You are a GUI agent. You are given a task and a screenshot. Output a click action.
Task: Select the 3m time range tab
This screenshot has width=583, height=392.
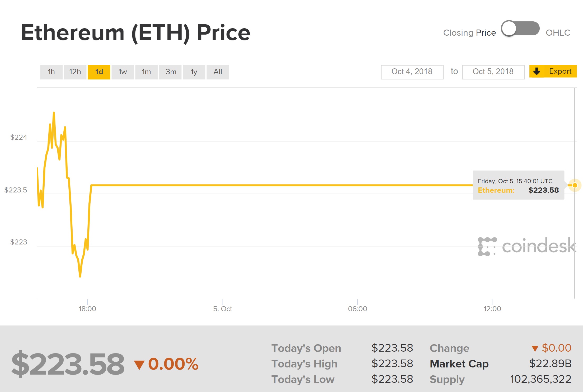pyautogui.click(x=171, y=72)
